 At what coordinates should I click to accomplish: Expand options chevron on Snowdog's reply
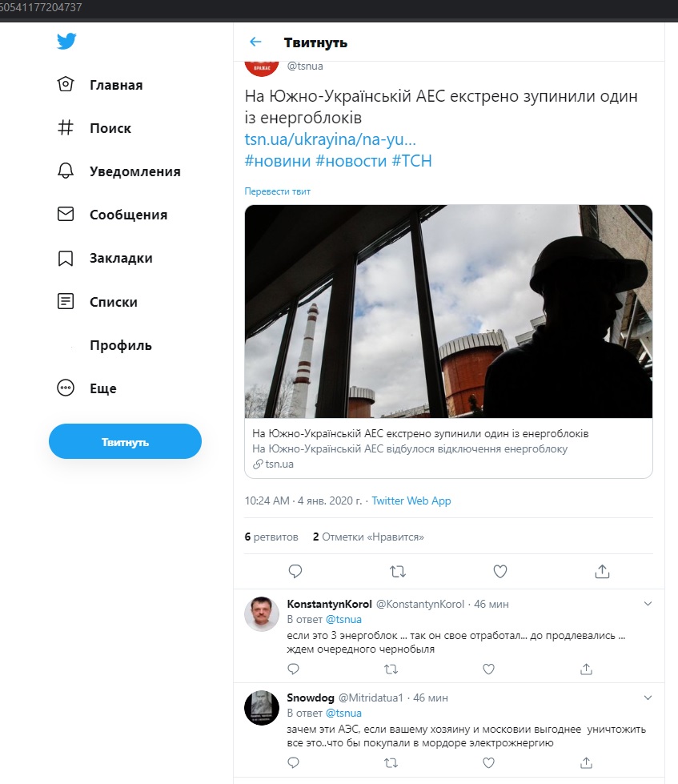pyautogui.click(x=648, y=698)
